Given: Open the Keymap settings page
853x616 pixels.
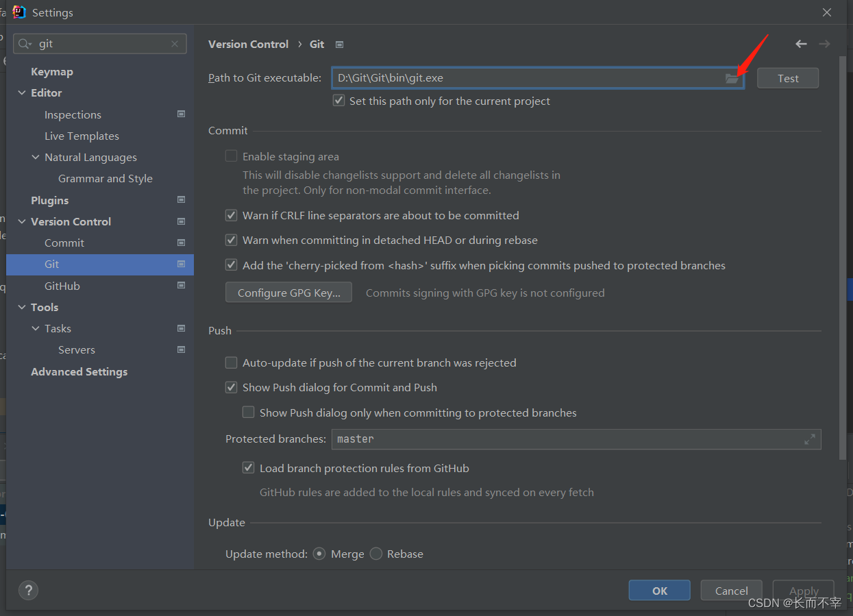Looking at the screenshot, I should pyautogui.click(x=52, y=71).
